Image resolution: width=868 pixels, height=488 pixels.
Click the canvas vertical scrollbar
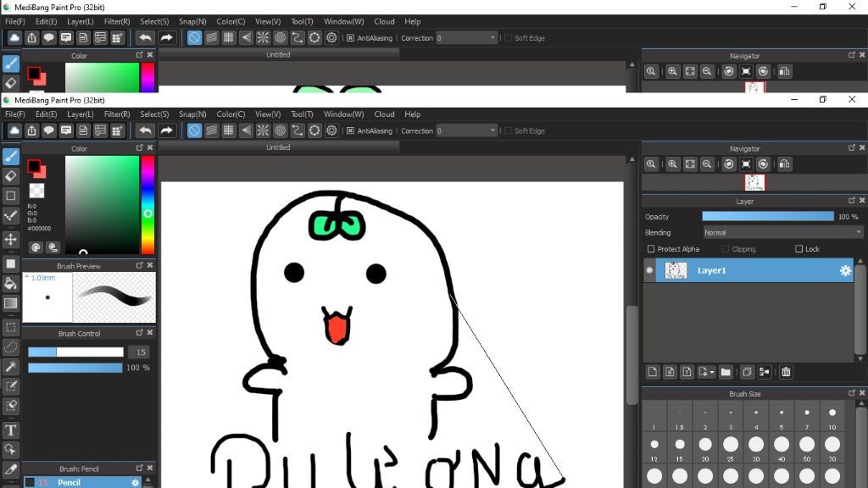632,354
